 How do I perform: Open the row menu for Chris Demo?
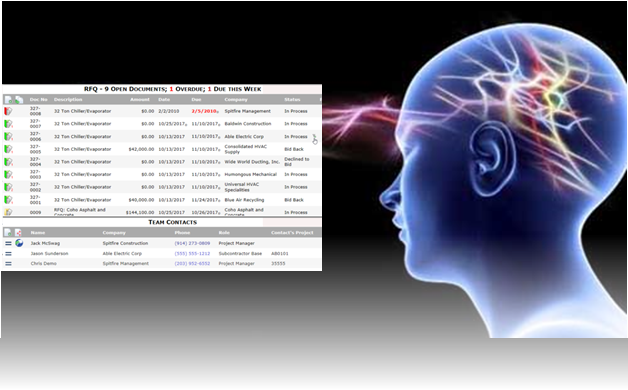(8, 263)
